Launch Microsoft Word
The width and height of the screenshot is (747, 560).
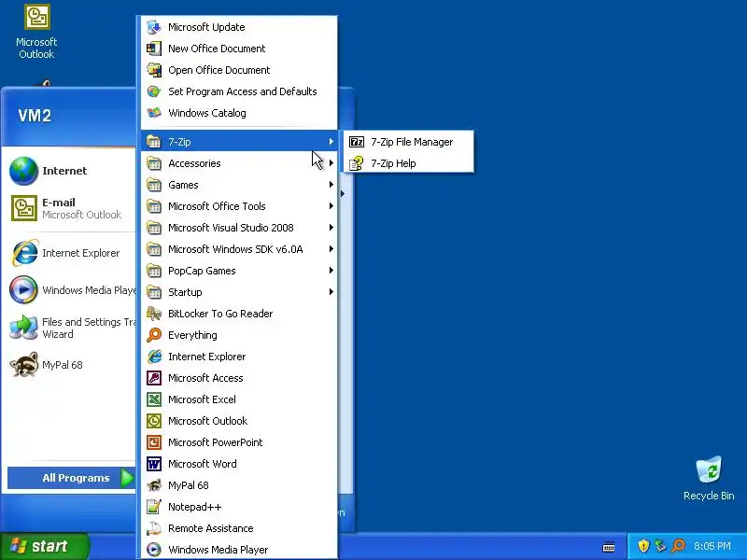(x=239, y=464)
